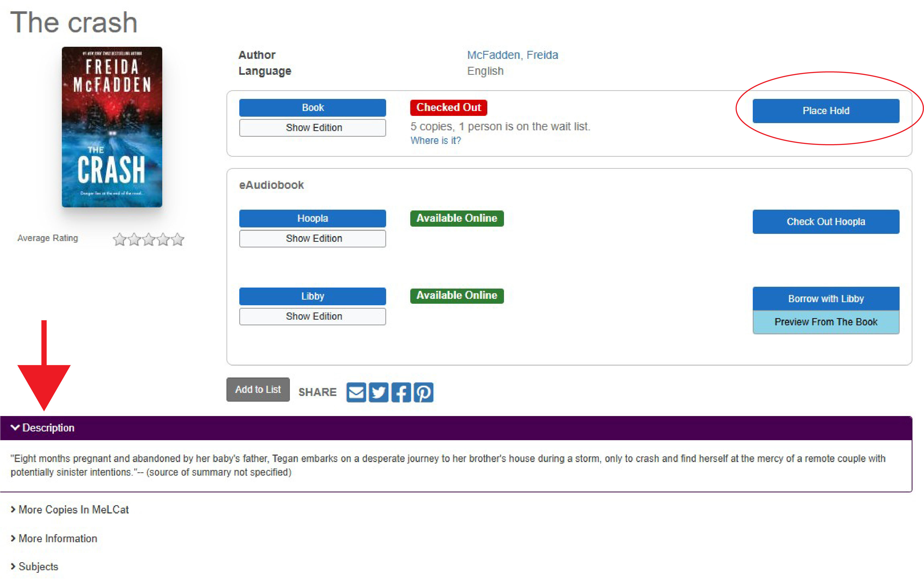The image size is (924, 581).
Task: Expand More Copies In MeLCat
Action: (70, 510)
